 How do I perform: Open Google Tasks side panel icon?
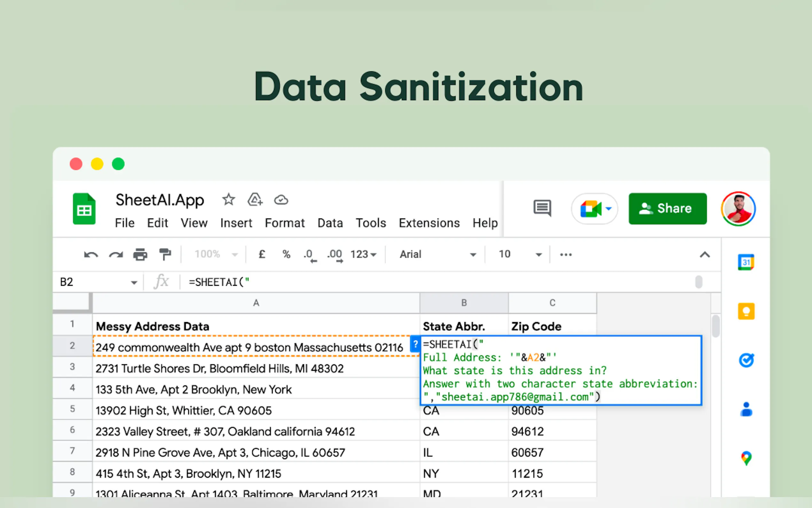pyautogui.click(x=746, y=360)
